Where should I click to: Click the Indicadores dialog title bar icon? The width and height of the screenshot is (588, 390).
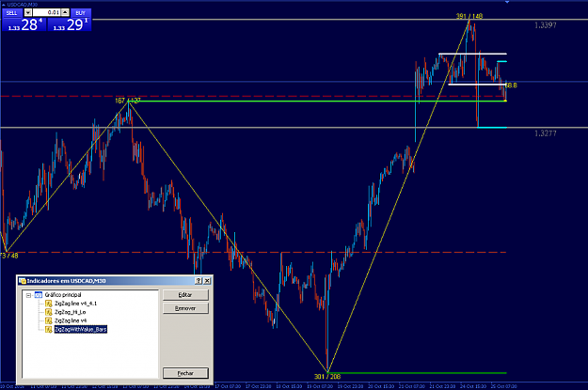(x=23, y=281)
